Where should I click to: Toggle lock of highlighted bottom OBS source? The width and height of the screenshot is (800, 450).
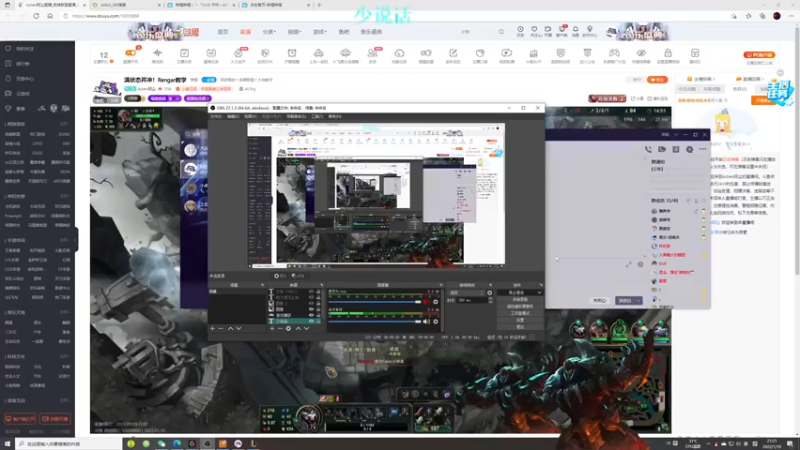coord(318,321)
